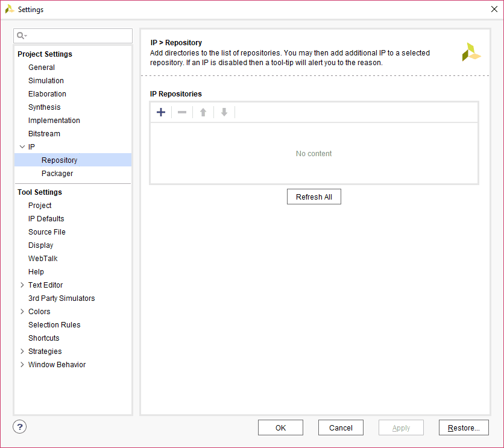
Task: Go to Bitstream settings
Action: (x=44, y=134)
